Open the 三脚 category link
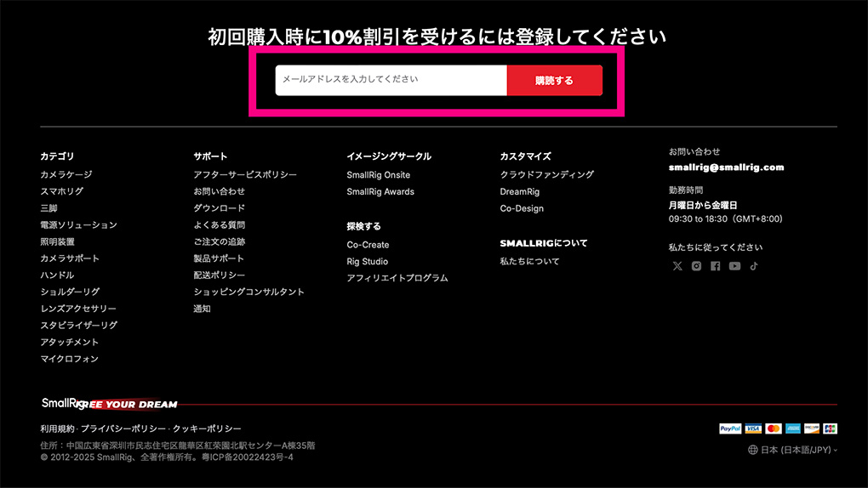 [x=49, y=208]
